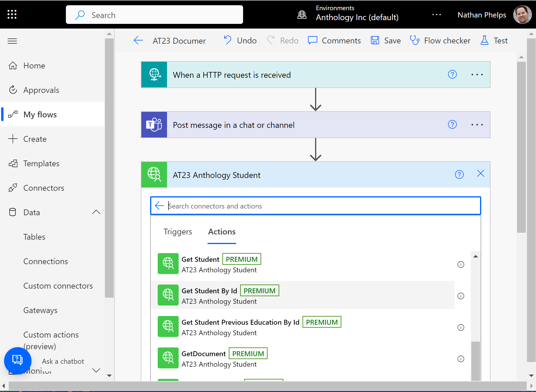This screenshot has height=392, width=536.
Task: Open Custom actions (preview)
Action: 51,340
